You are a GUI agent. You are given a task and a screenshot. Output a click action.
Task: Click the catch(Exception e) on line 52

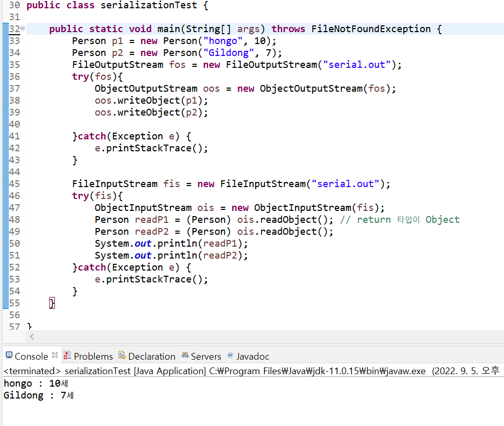pos(128,267)
